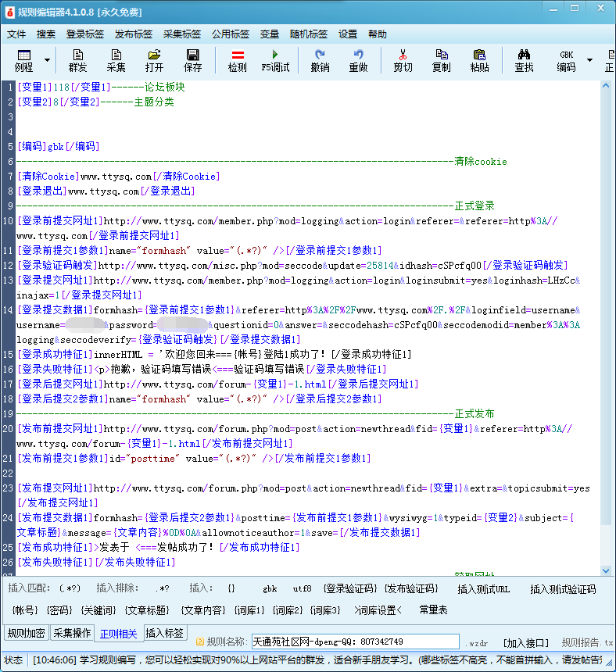Screen dimensions: 616x672
Task: Save the rule with the 保存 icon
Action: [192, 60]
